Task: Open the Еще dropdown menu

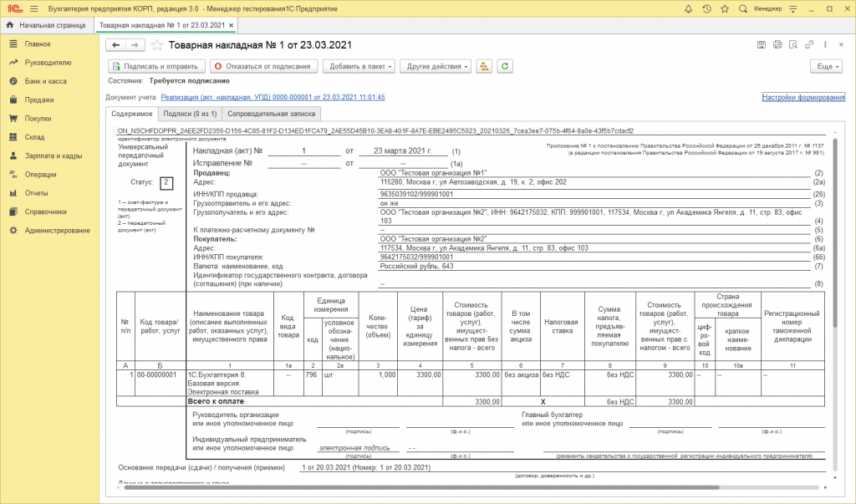Action: pyautogui.click(x=827, y=66)
